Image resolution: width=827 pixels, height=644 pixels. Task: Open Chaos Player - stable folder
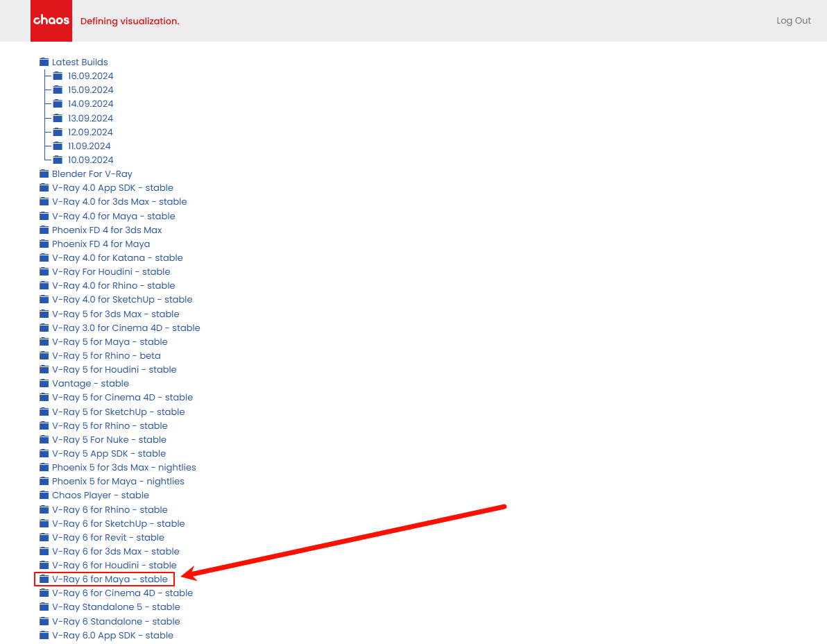coord(100,495)
